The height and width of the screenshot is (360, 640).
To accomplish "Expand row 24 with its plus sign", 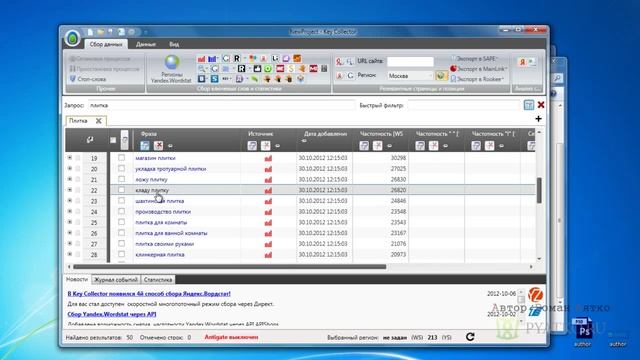I will (x=70, y=211).
